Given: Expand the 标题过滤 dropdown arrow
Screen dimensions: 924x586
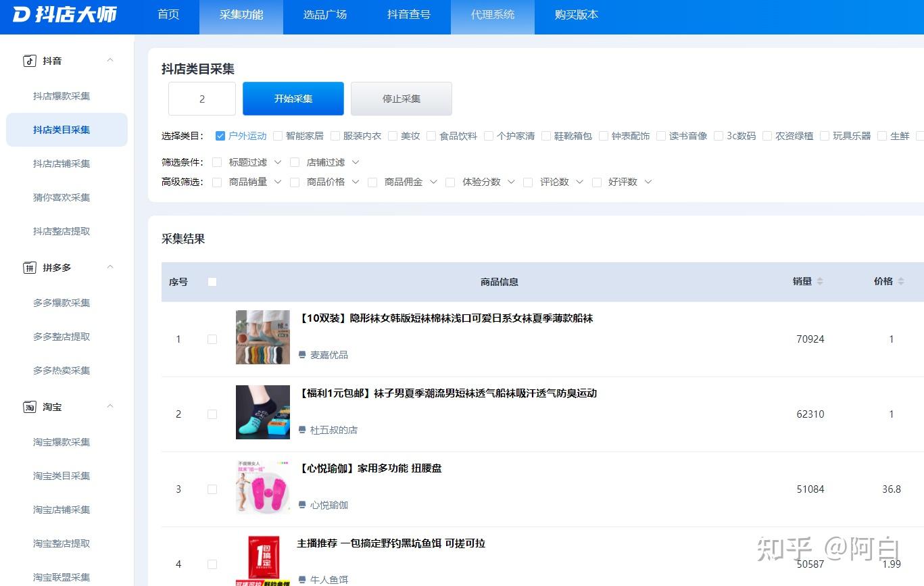Looking at the screenshot, I should pyautogui.click(x=278, y=162).
